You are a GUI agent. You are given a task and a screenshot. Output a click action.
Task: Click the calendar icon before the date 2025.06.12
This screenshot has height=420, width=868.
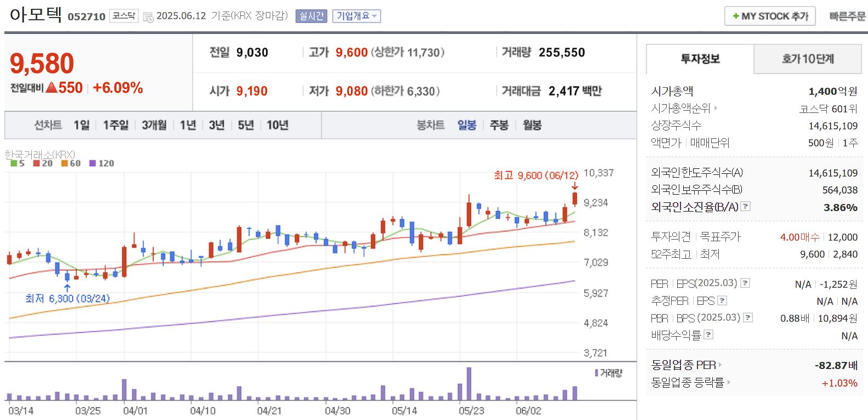148,17
